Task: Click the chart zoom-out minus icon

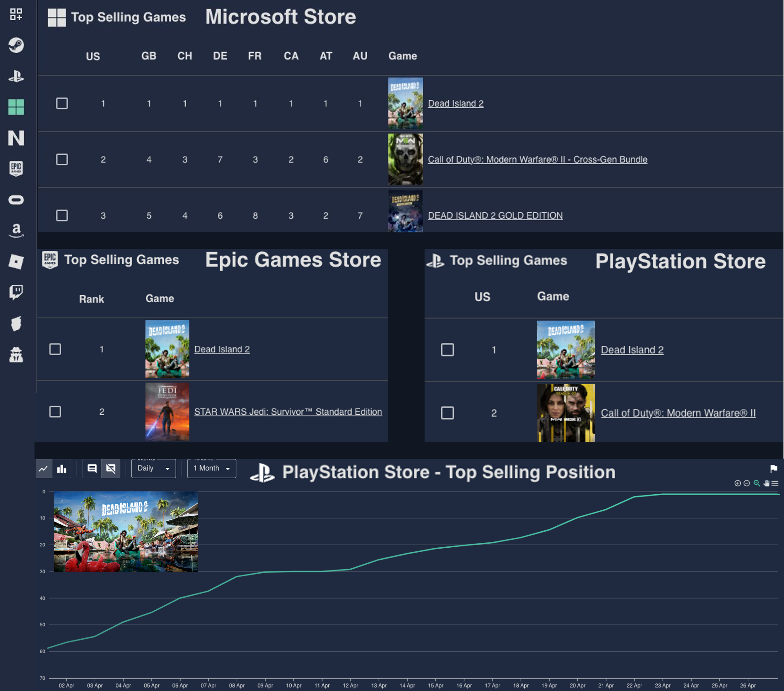Action: pyautogui.click(x=746, y=483)
